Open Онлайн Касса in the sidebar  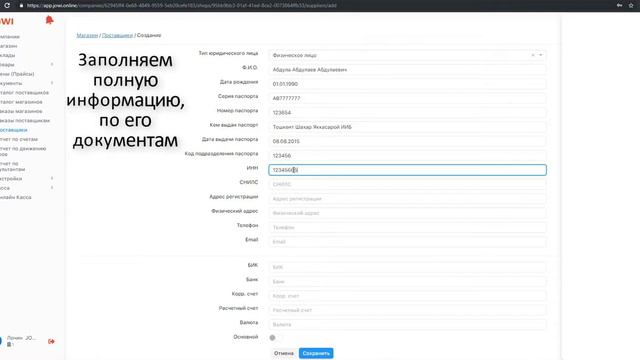coord(16,198)
